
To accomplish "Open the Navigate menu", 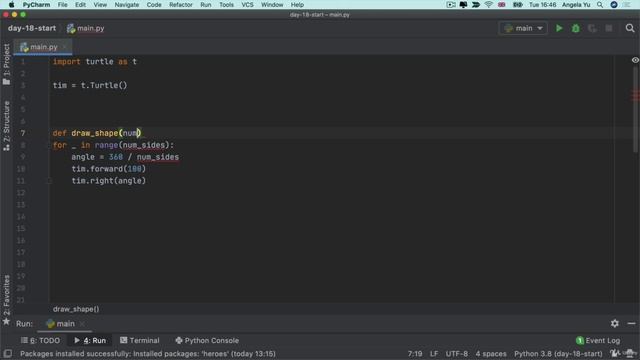I will coord(127,4).
